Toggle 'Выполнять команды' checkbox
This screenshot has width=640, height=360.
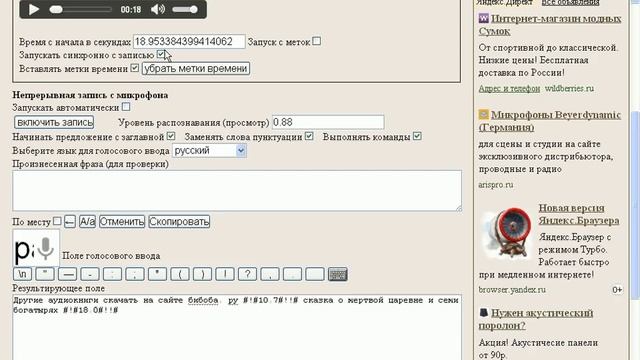[x=417, y=136]
